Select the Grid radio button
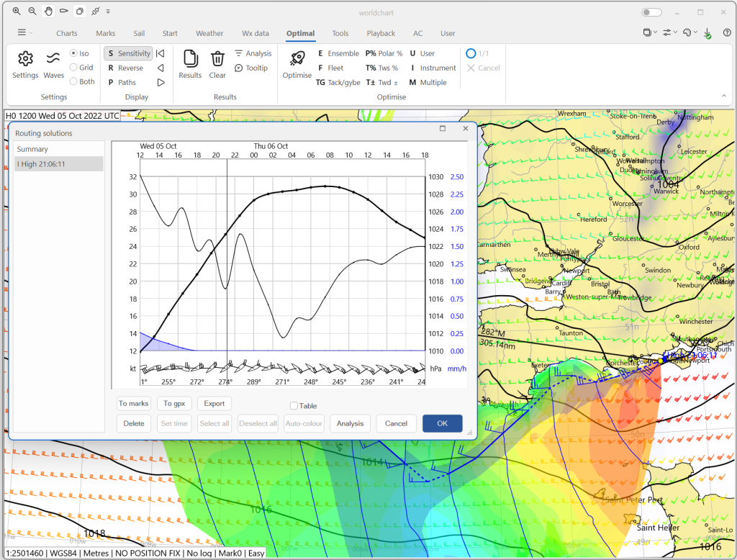Image resolution: width=737 pixels, height=560 pixels. coord(73,68)
